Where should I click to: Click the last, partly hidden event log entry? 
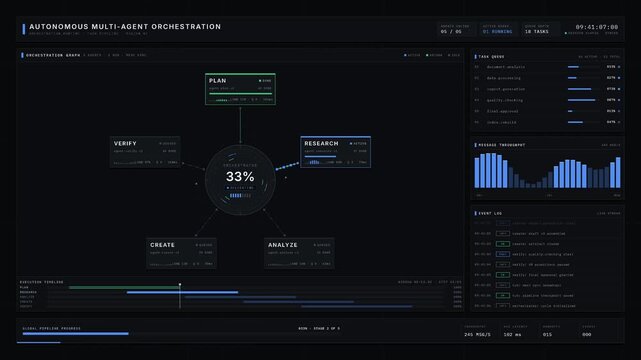pyautogui.click(x=547, y=306)
